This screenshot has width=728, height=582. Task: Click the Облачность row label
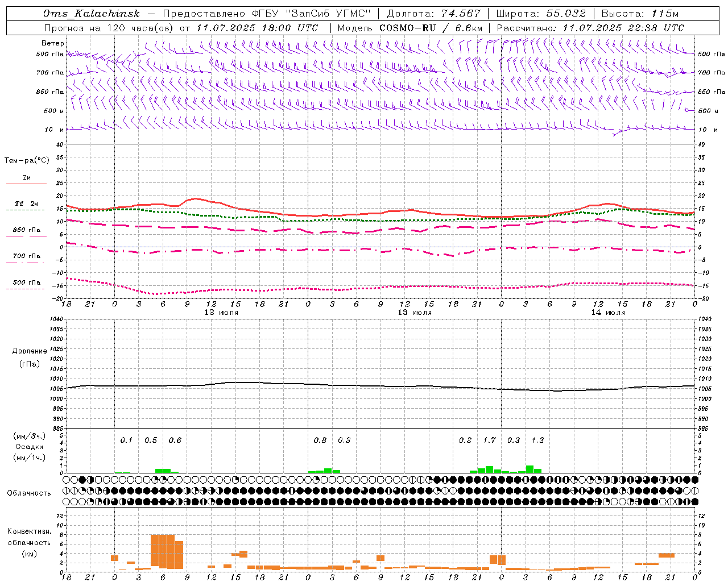click(x=29, y=493)
